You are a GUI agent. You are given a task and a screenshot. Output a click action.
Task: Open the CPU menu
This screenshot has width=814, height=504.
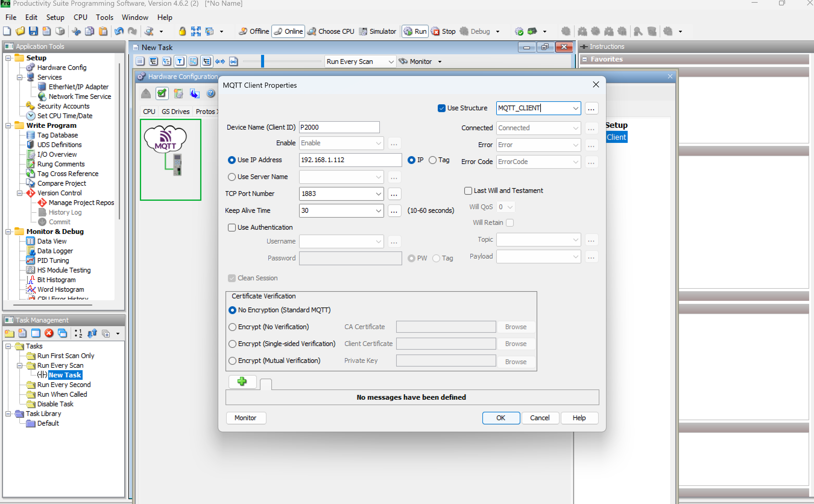[x=80, y=17]
